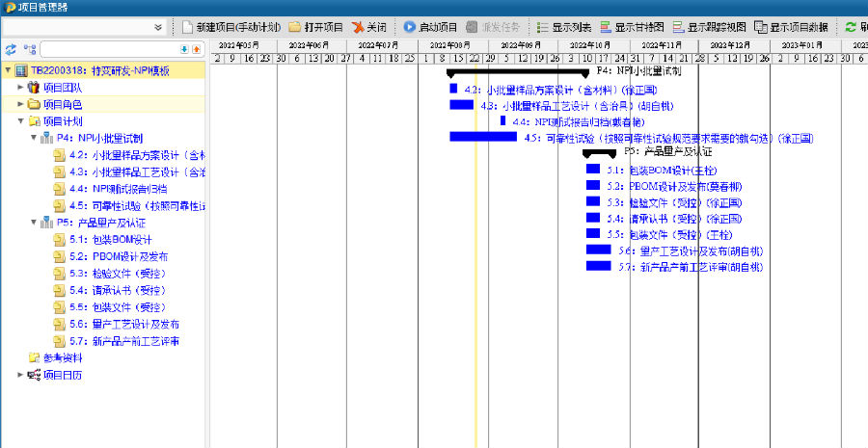Click the New Project (新建项目) toolbar icon
The height and width of the screenshot is (448, 868).
click(188, 27)
